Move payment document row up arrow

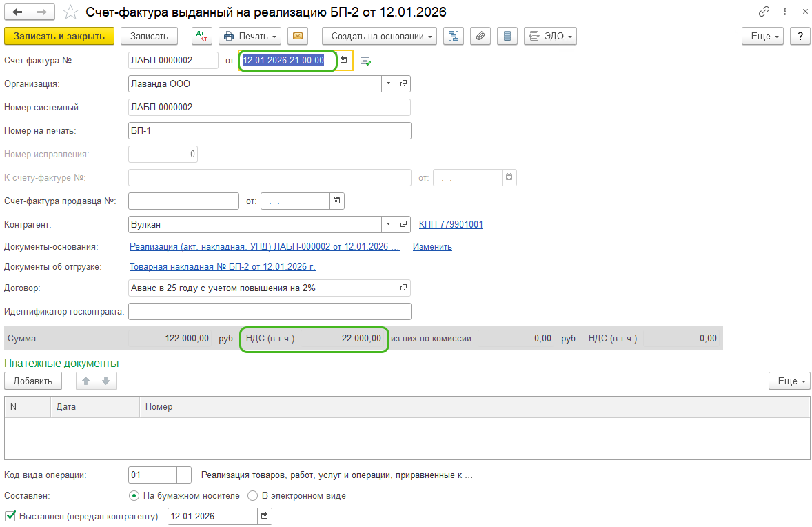[86, 381]
